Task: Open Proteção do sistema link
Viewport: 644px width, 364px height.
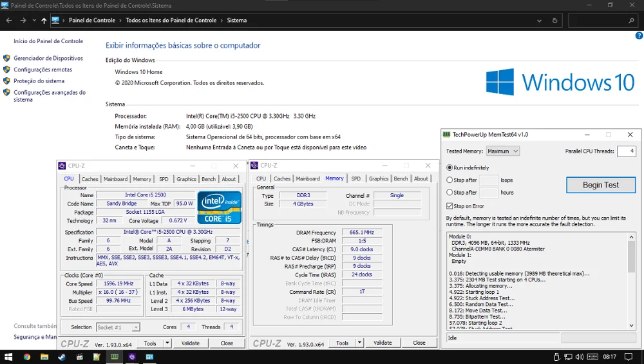Action: pyautogui.click(x=39, y=81)
